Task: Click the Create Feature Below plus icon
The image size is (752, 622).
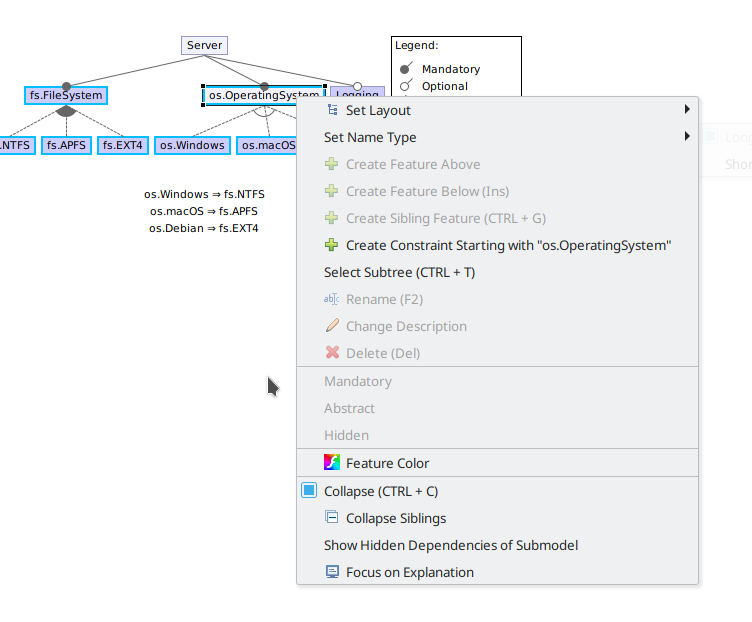Action: coord(331,191)
